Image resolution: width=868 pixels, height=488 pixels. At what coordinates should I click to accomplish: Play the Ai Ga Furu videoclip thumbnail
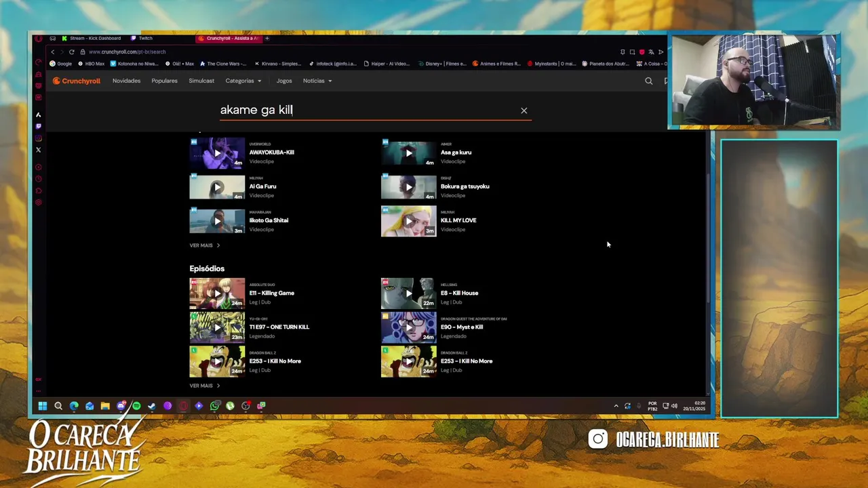[217, 187]
